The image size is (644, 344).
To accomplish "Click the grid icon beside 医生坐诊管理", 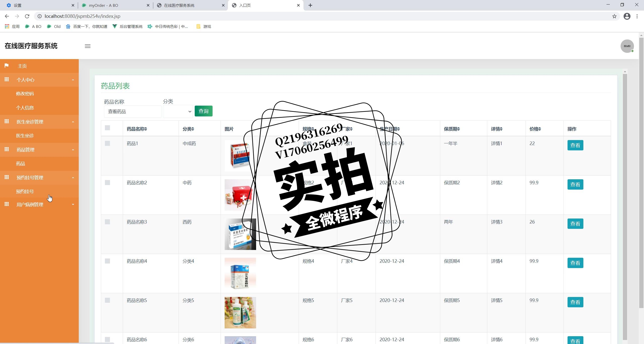I will tap(7, 121).
